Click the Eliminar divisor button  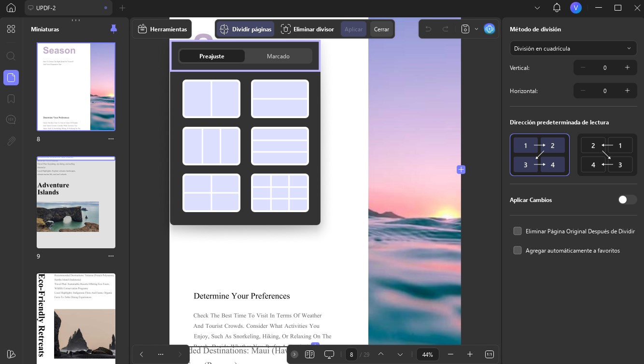308,29
